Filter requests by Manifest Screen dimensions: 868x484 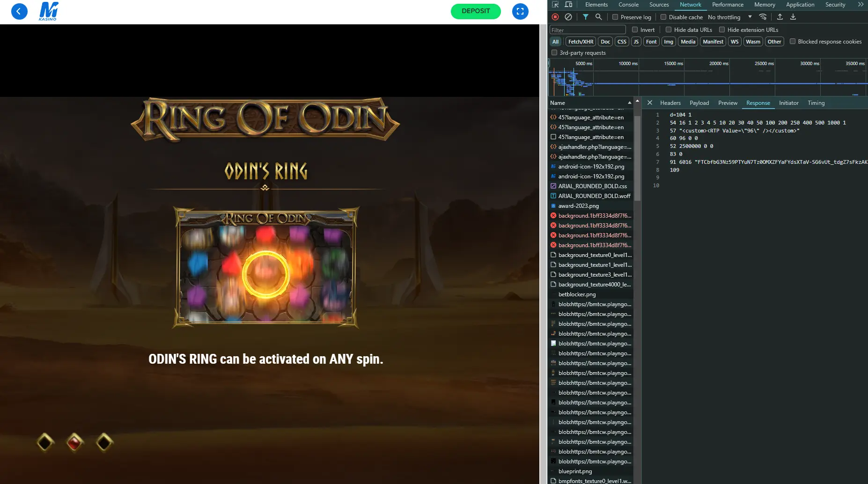(x=713, y=42)
